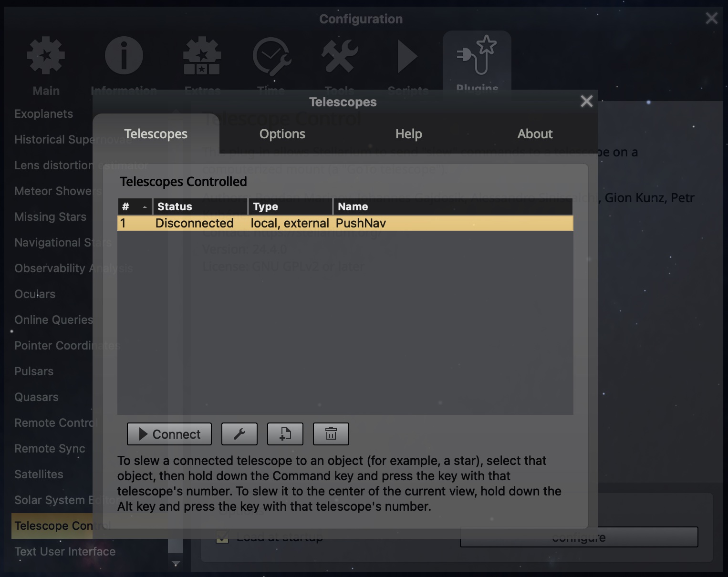Viewport: 728px width, 577px height.
Task: Click the wrench configure telescope icon
Action: pos(239,434)
